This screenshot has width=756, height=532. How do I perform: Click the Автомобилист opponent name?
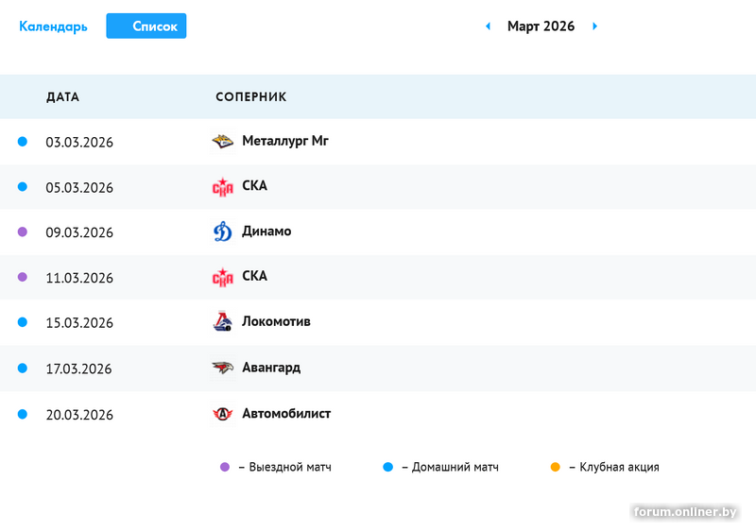click(x=286, y=414)
